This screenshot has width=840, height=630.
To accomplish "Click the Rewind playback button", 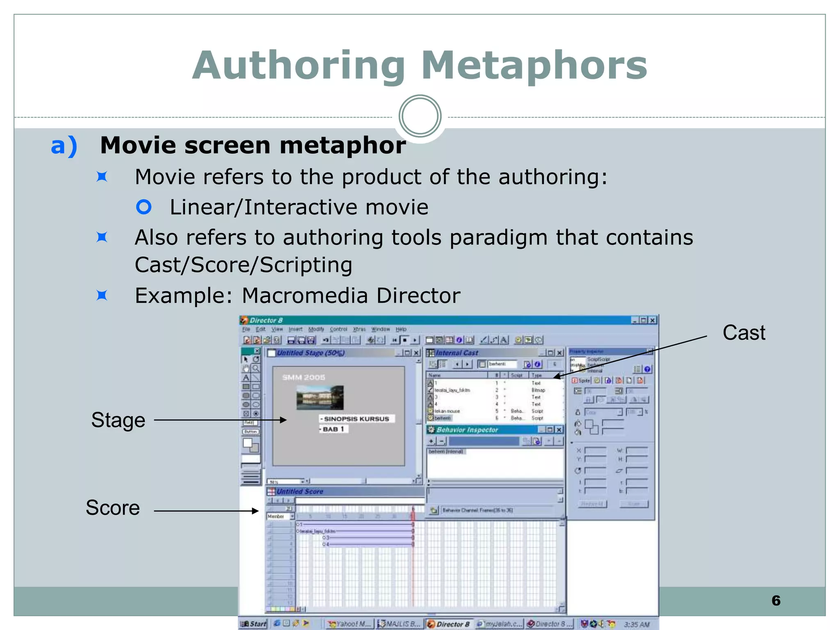I will 394,340.
